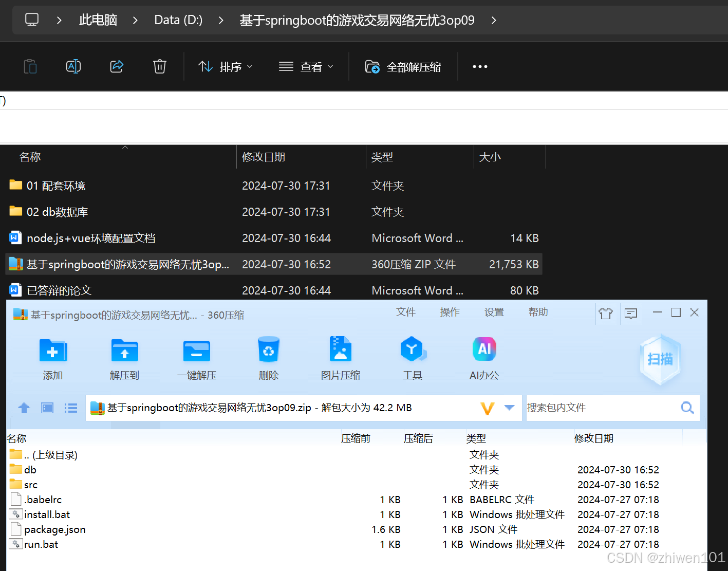Toggle thumbnail view in the archive window

[47, 408]
